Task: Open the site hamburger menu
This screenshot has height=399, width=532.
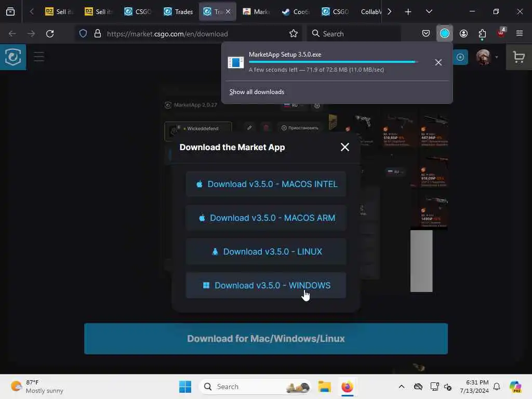Action: (x=39, y=57)
